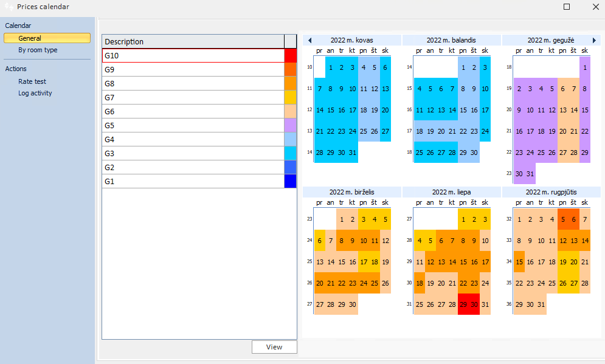Select day 17 in birželis calendar

click(364, 262)
